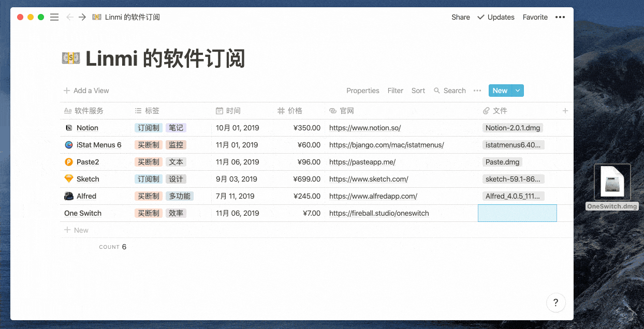644x329 pixels.
Task: Click the 设计 tag in Sketch row
Action: pos(176,179)
